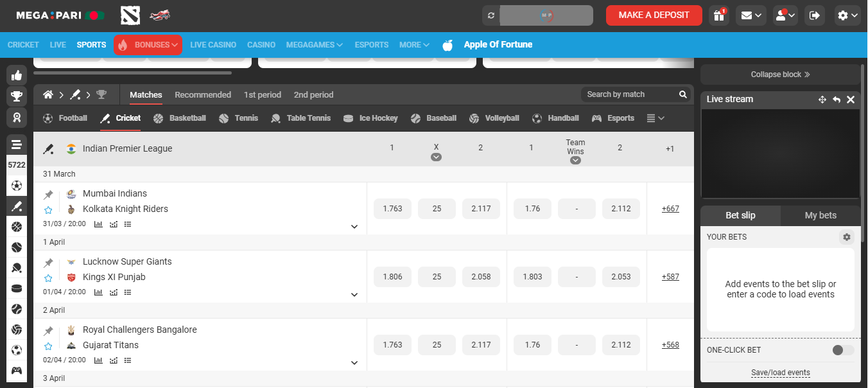Refresh the account balance
Viewport: 868px width, 388px height.
(491, 15)
